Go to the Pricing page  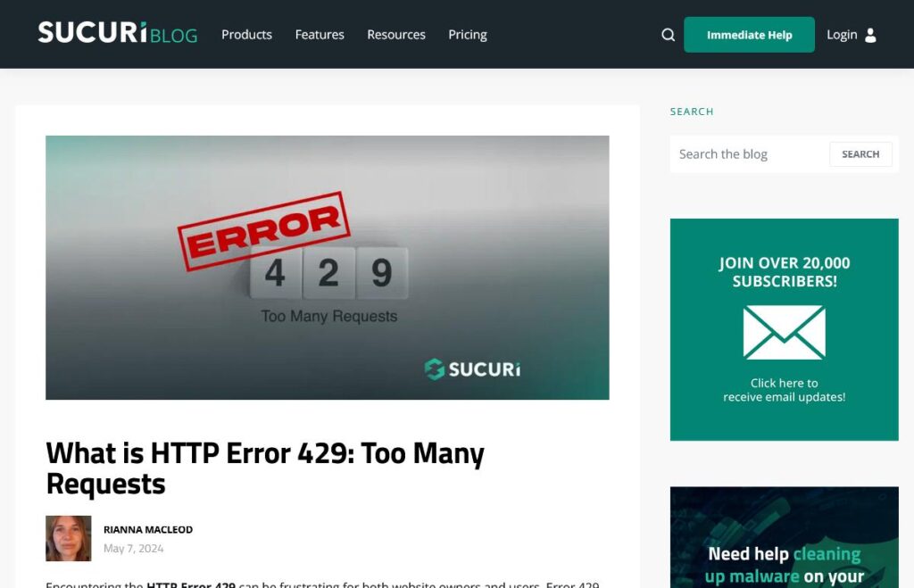[468, 35]
